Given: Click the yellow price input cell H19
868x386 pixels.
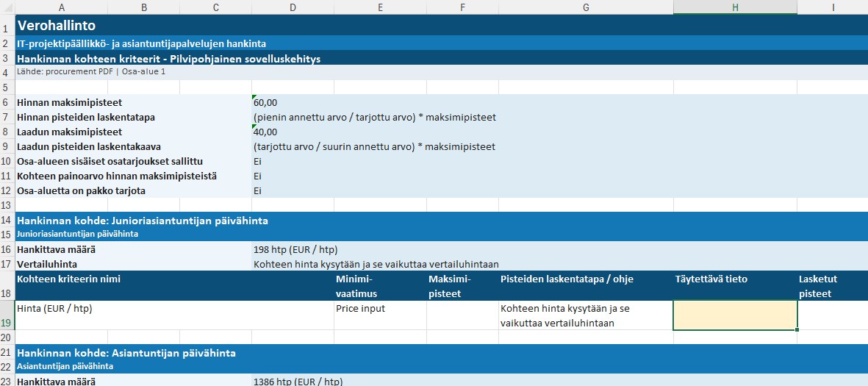Looking at the screenshot, I should [735, 315].
